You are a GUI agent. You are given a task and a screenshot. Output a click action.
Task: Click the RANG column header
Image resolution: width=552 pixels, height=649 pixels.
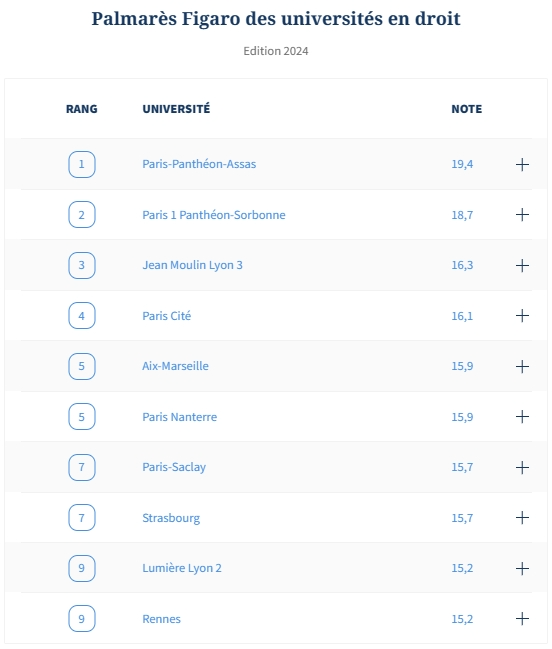coord(82,109)
